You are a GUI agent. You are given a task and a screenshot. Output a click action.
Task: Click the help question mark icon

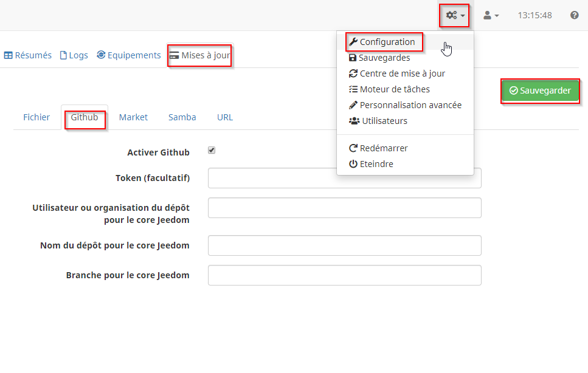click(574, 15)
